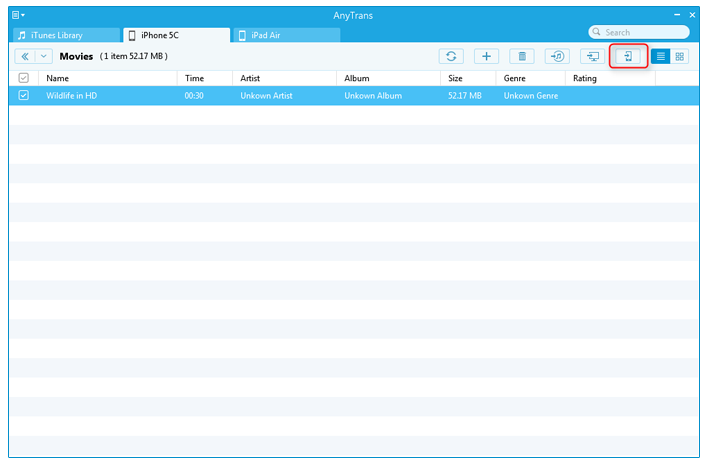Screen dimensions: 707x465
Task: Switch to grid thumbnail view
Action: tap(679, 56)
